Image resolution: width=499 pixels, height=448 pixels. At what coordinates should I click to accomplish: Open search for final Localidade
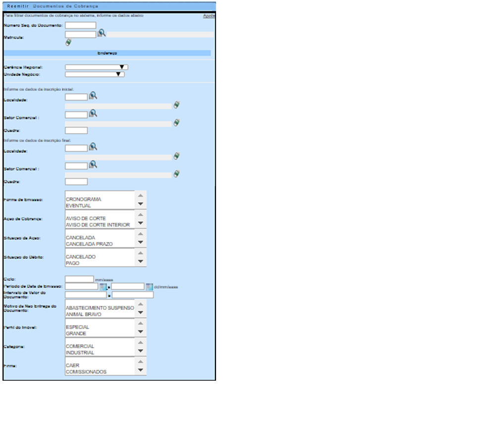pyautogui.click(x=93, y=147)
